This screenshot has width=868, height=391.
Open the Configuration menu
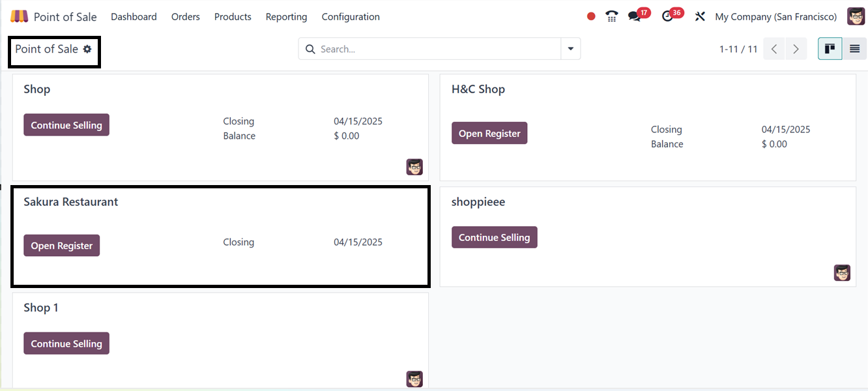[351, 17]
